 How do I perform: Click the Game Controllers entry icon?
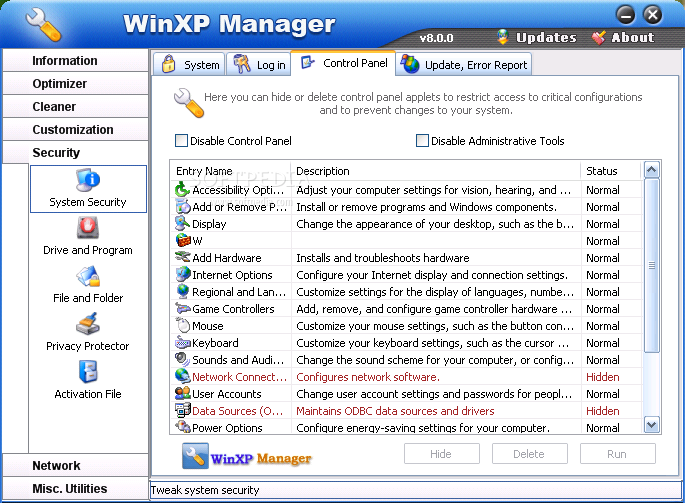point(183,309)
